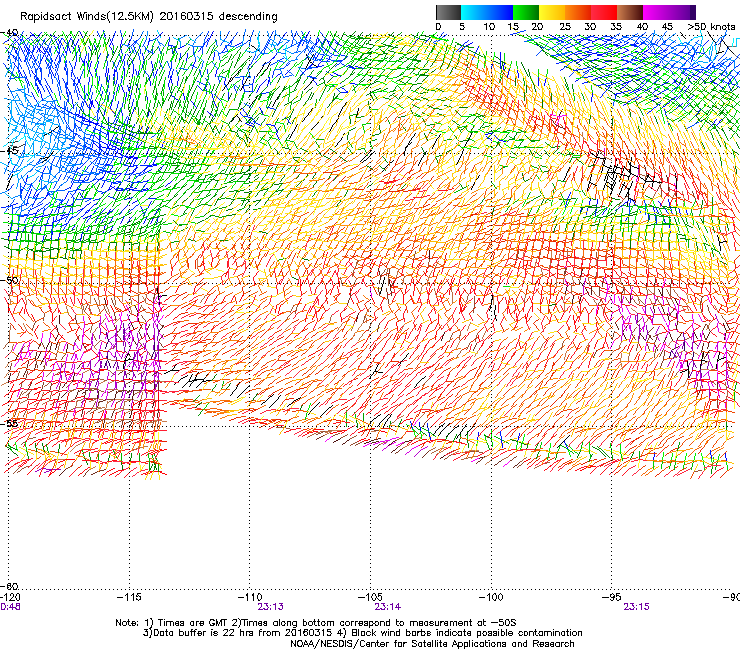Click the orange 25-30 knots legend segment
The image size is (740, 650).
[x=578, y=12]
